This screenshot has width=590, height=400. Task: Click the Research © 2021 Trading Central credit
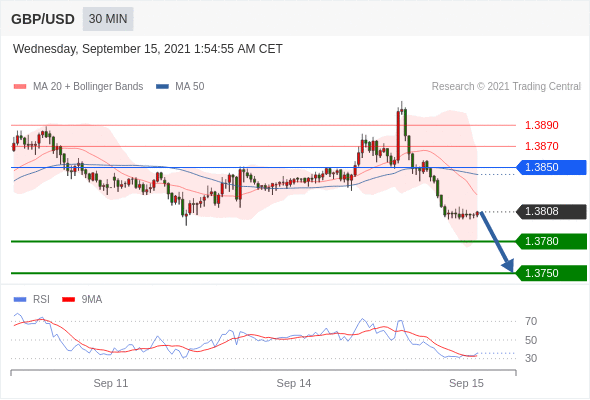pyautogui.click(x=506, y=87)
